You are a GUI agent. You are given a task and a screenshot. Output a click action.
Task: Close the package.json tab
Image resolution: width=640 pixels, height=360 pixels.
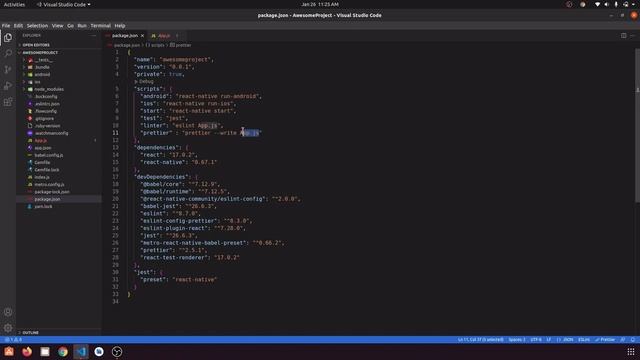142,36
